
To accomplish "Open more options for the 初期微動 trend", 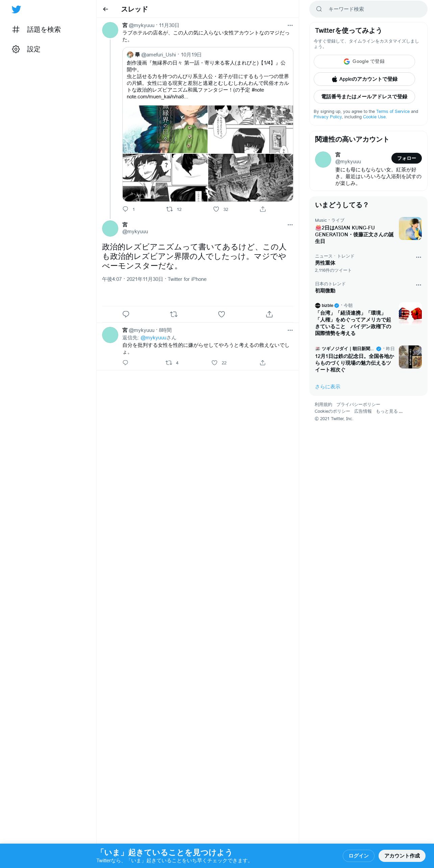I will [x=418, y=285].
